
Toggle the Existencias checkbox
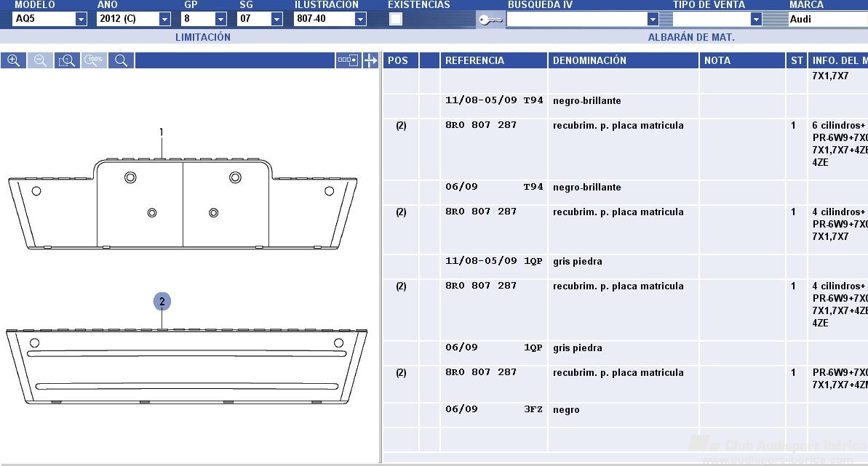(396, 19)
